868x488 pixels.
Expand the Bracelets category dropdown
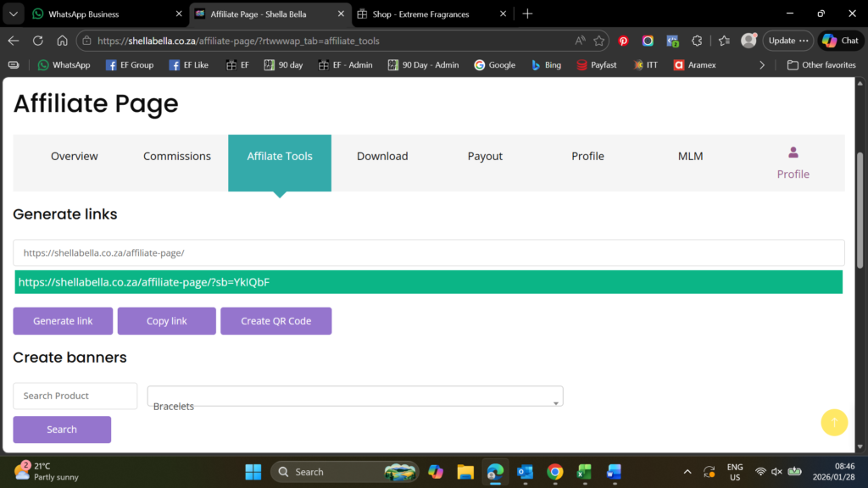point(355,396)
